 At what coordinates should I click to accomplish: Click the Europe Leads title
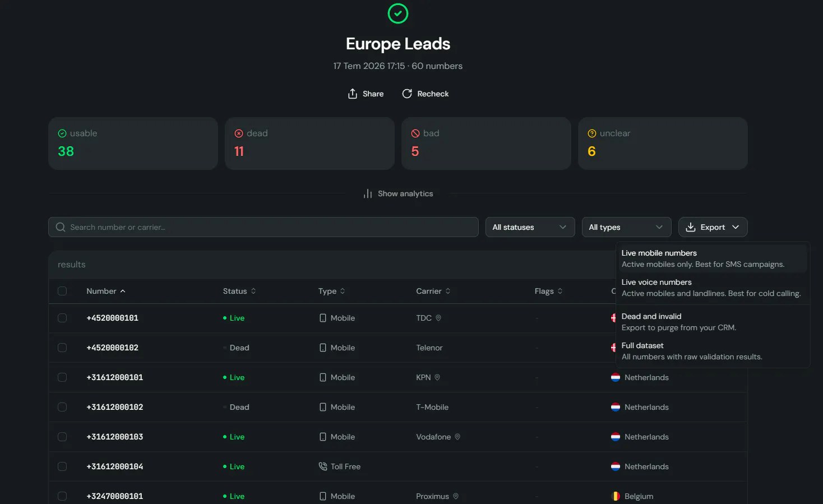coord(398,44)
